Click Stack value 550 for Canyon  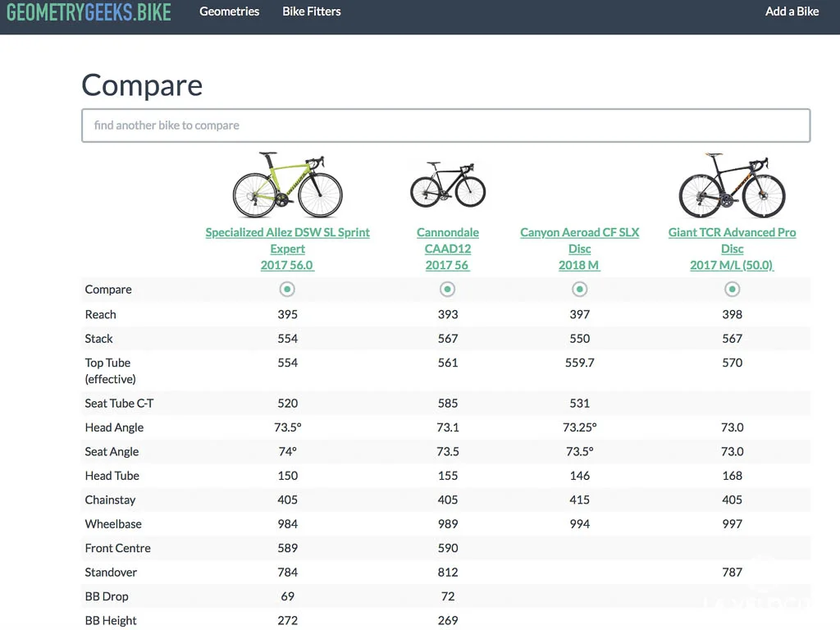point(580,339)
